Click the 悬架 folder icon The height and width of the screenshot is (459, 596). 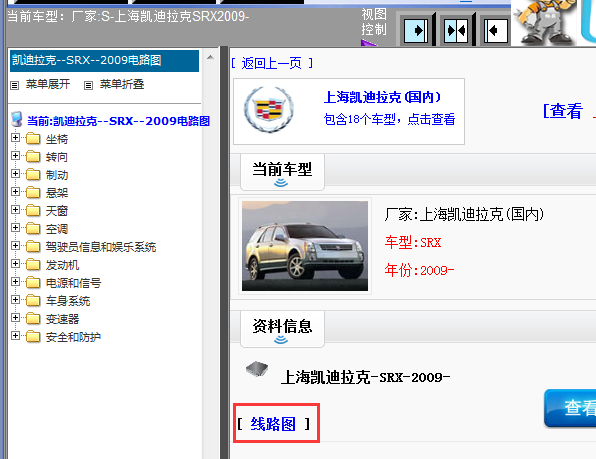[x=33, y=193]
